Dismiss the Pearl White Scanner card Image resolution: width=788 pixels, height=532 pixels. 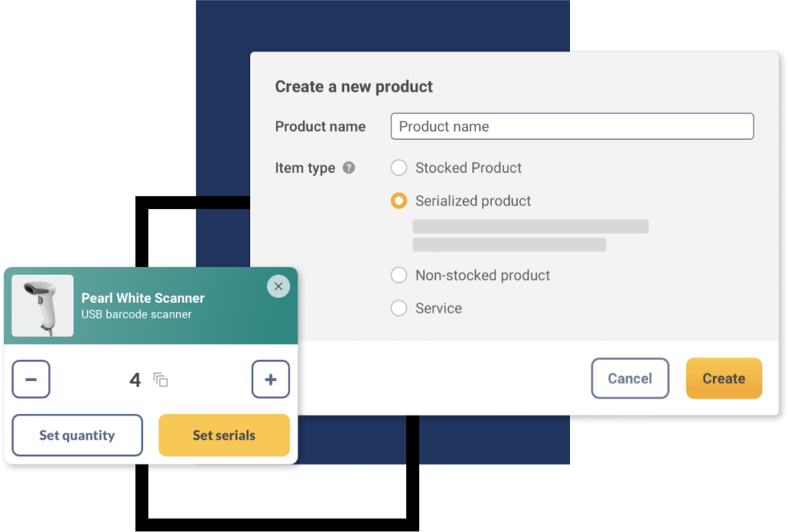tap(278, 286)
